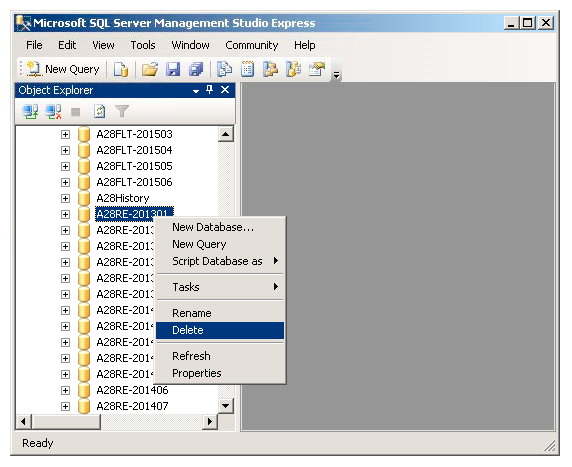Open the View menu

pyautogui.click(x=103, y=45)
